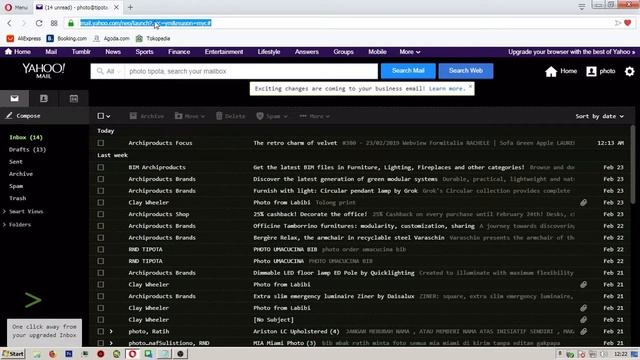Screen dimensions: 640x360
Task: Open the Yahoo Home navigation link
Action: click(x=18, y=52)
